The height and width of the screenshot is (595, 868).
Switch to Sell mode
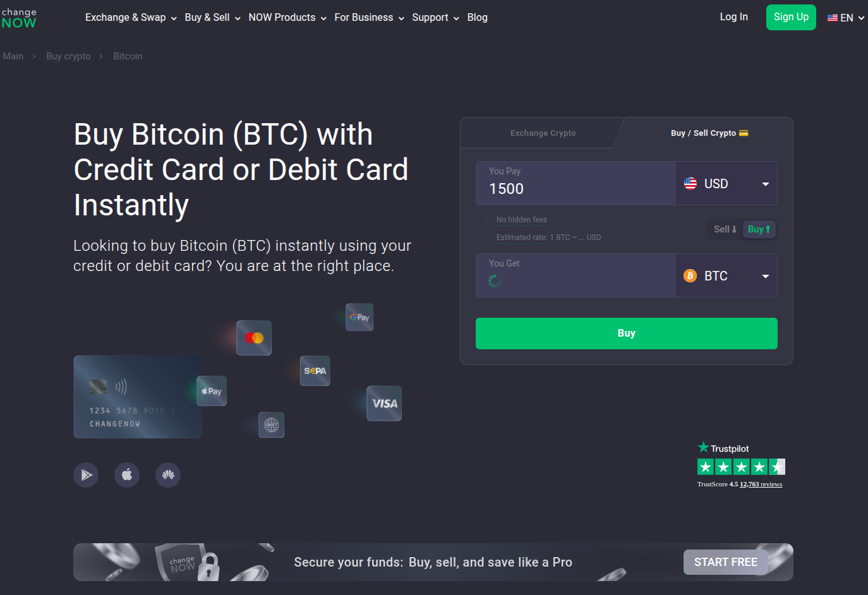[x=725, y=229]
